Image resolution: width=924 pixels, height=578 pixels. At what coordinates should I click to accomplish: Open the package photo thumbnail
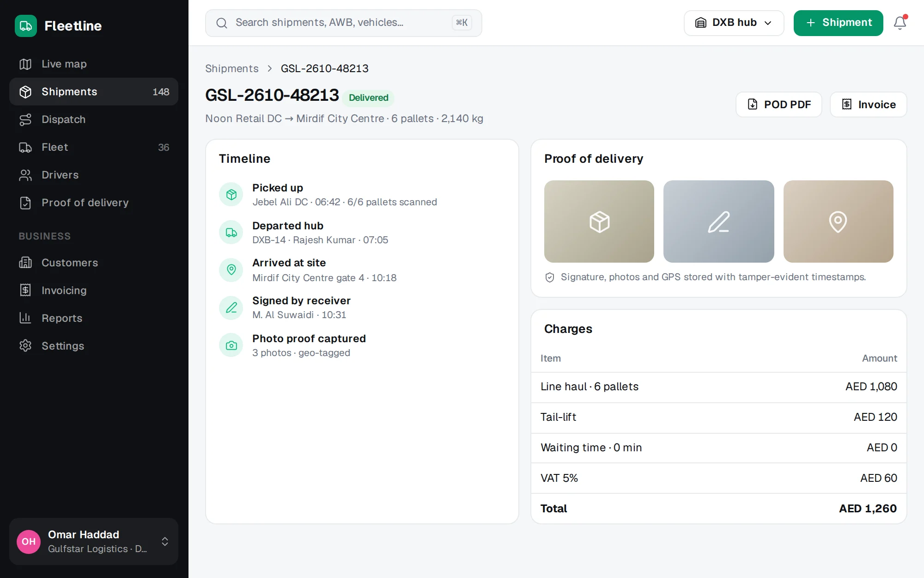[599, 221]
